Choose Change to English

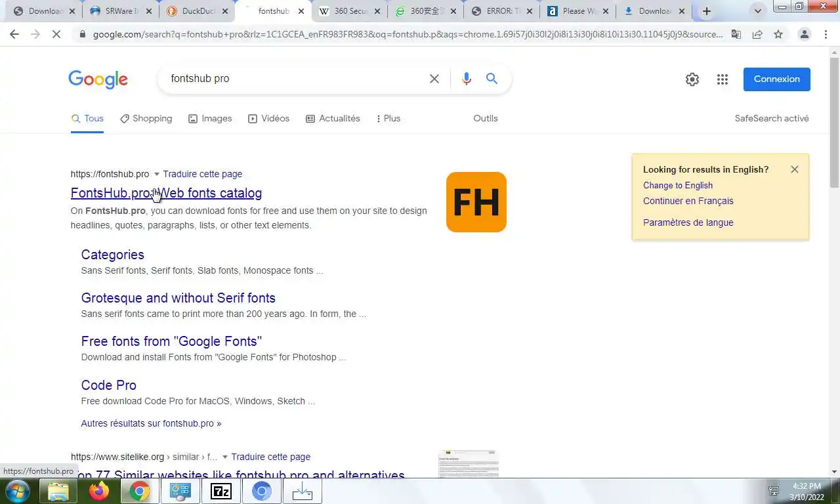678,185
